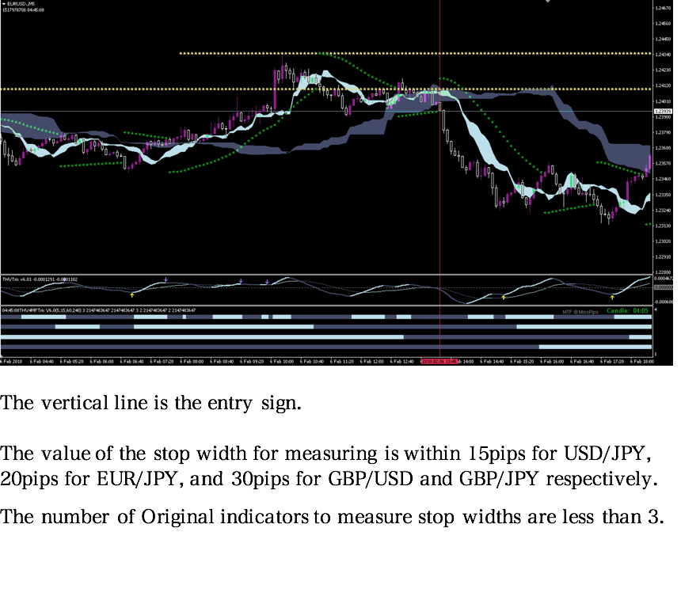Viewport: 700px width, 600px height.
Task: Click the green Candle: 04:05 countdown
Action: click(627, 310)
